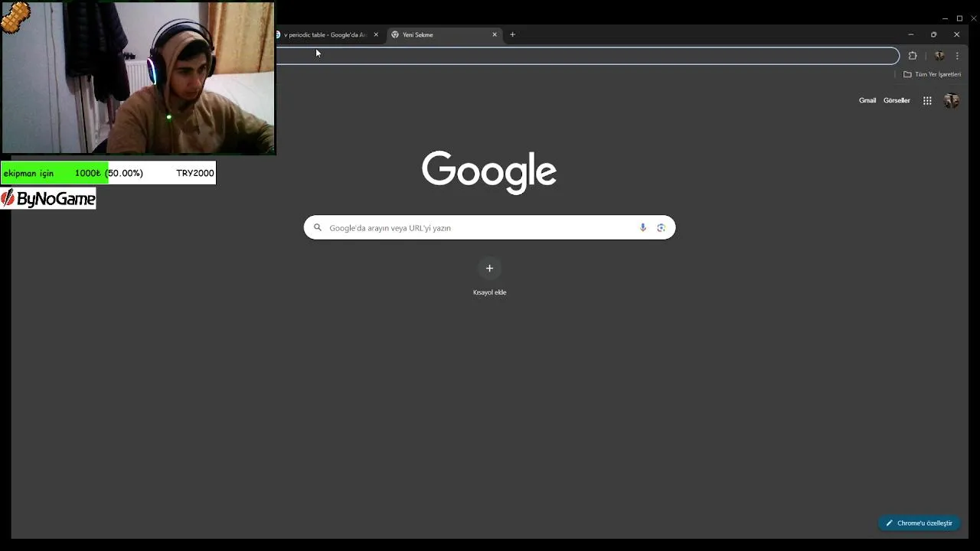
Task: Search by image with Google Lens icon
Action: tap(661, 227)
